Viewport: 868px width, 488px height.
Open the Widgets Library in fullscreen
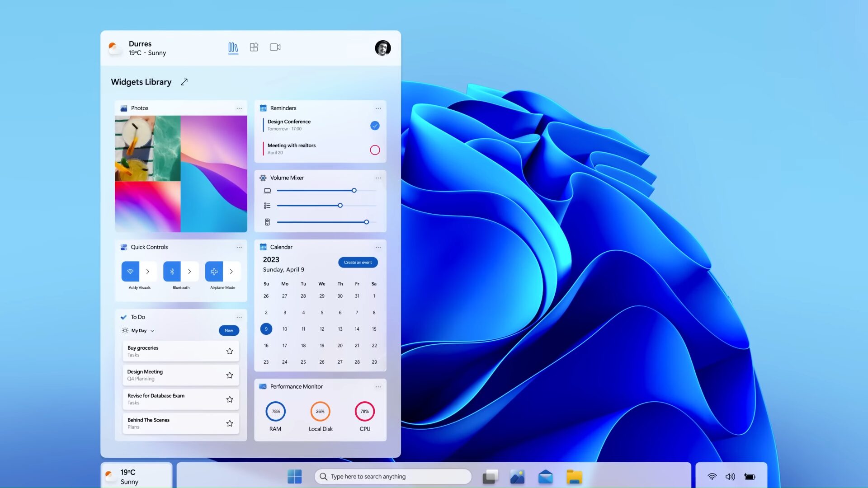tap(184, 82)
